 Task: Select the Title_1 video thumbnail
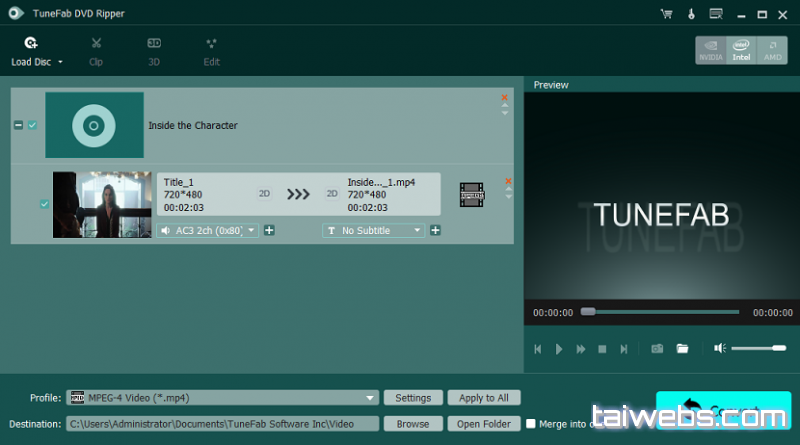[x=102, y=204]
